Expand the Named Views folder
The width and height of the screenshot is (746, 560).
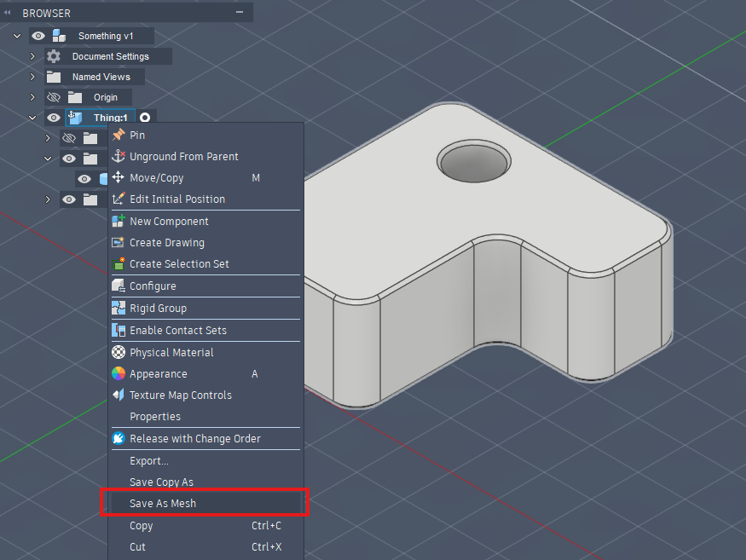pyautogui.click(x=32, y=77)
